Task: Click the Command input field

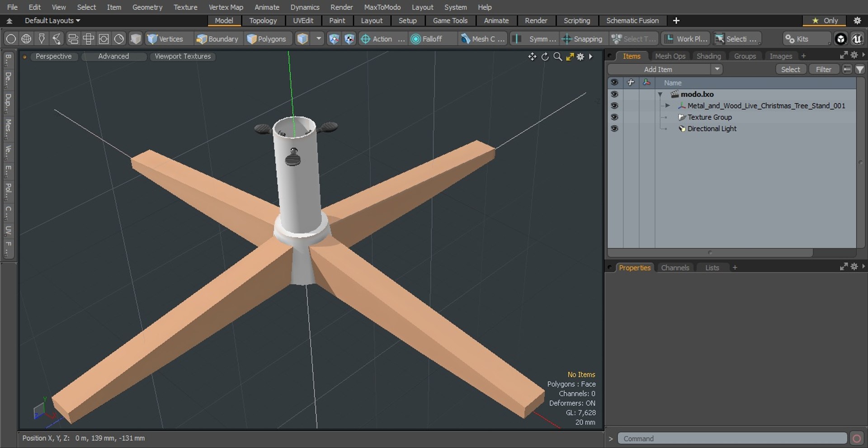Action: point(732,439)
